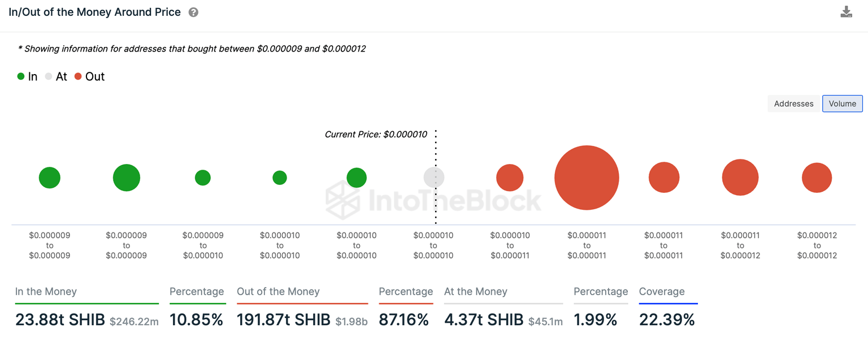This screenshot has height=354, width=868.
Task: Open the help tooltip question mark icon
Action: pos(193,11)
